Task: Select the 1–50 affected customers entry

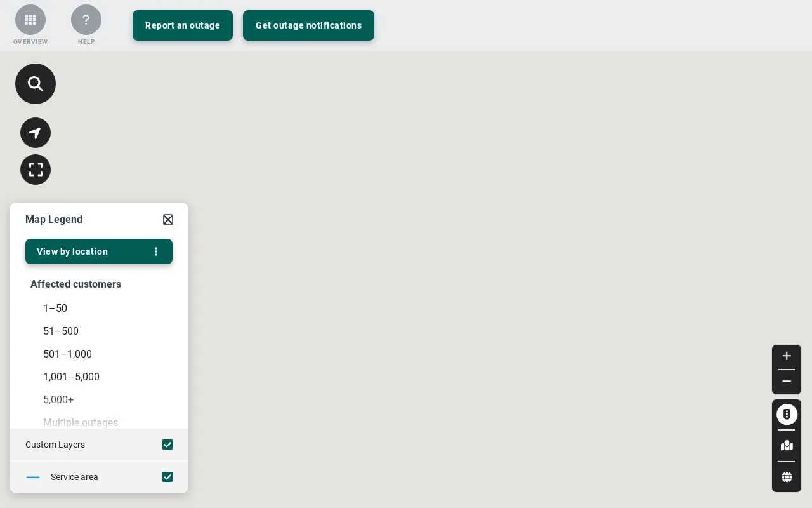Action: pyautogui.click(x=55, y=309)
